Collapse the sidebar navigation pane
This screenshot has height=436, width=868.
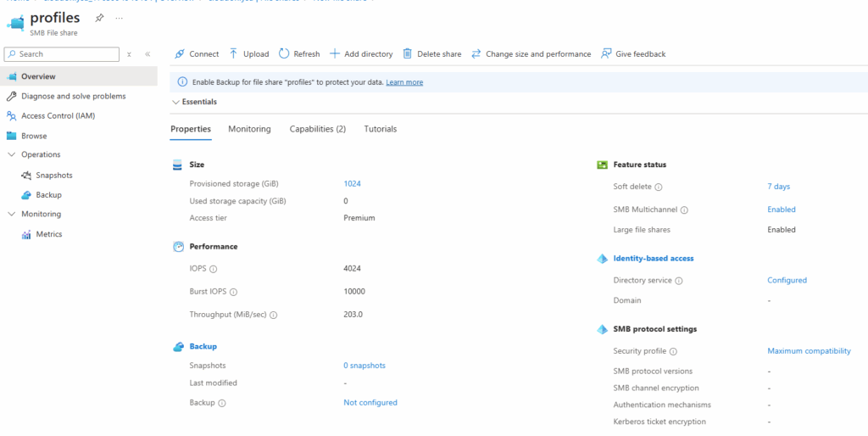(x=147, y=54)
